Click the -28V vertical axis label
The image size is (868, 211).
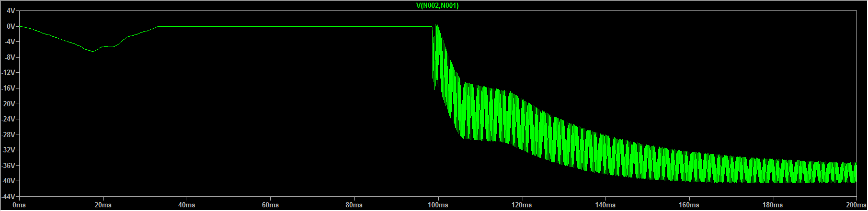[8, 135]
